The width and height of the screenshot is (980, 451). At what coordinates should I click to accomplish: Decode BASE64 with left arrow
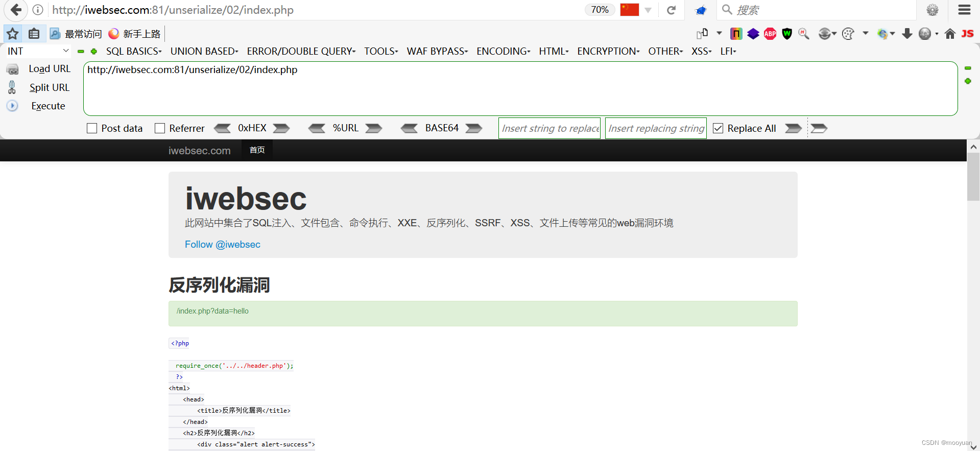pos(409,128)
